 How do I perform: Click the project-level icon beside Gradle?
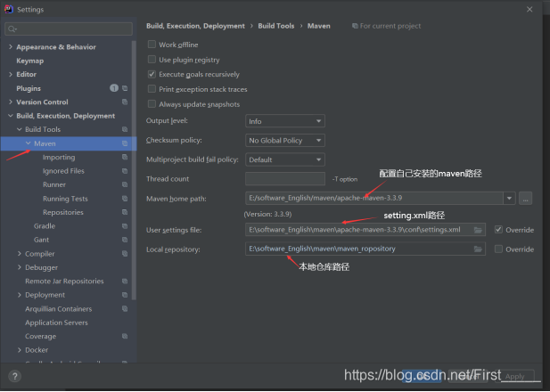tap(125, 226)
